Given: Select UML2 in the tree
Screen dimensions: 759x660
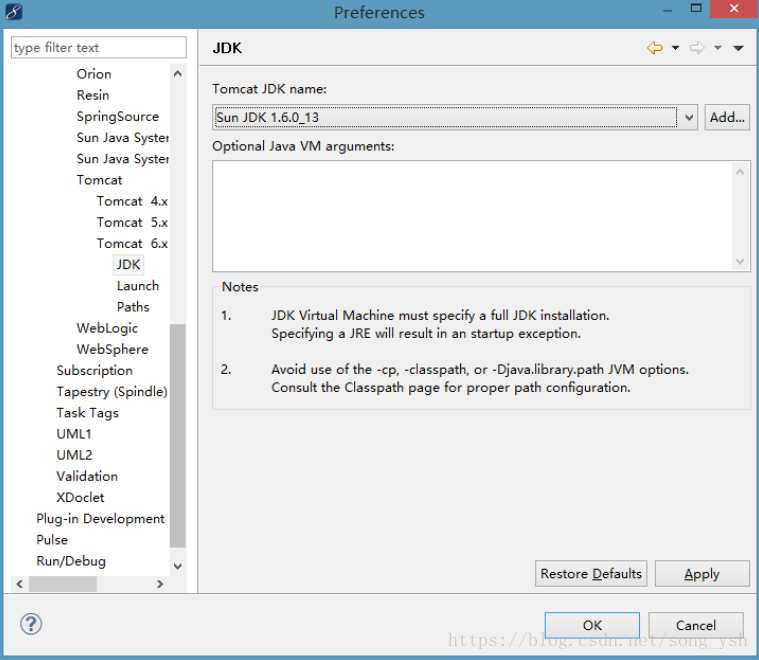Looking at the screenshot, I should (74, 456).
